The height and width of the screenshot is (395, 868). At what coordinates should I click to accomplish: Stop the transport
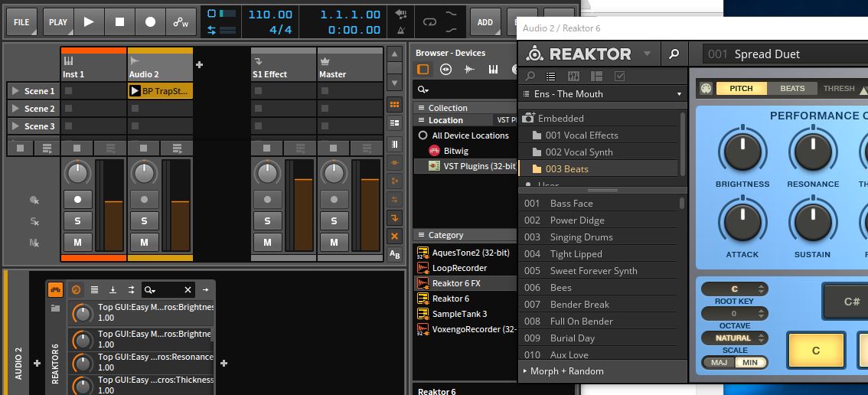coord(119,22)
